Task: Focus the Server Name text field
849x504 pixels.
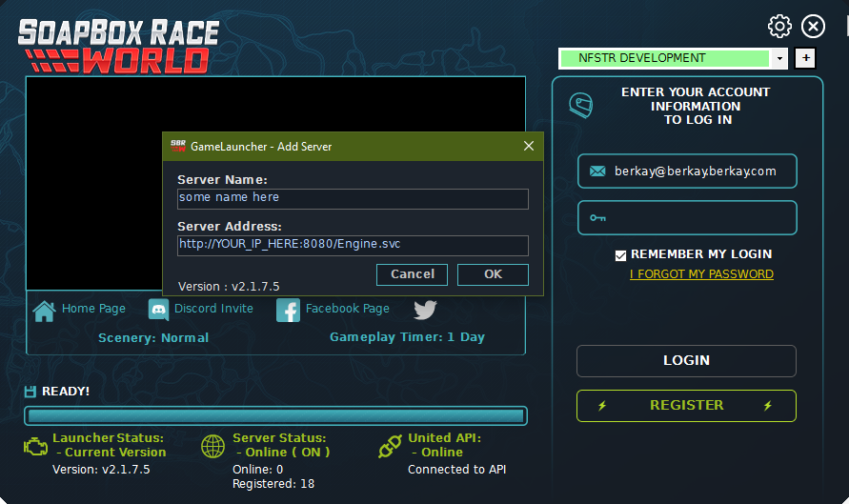Action: [x=353, y=199]
